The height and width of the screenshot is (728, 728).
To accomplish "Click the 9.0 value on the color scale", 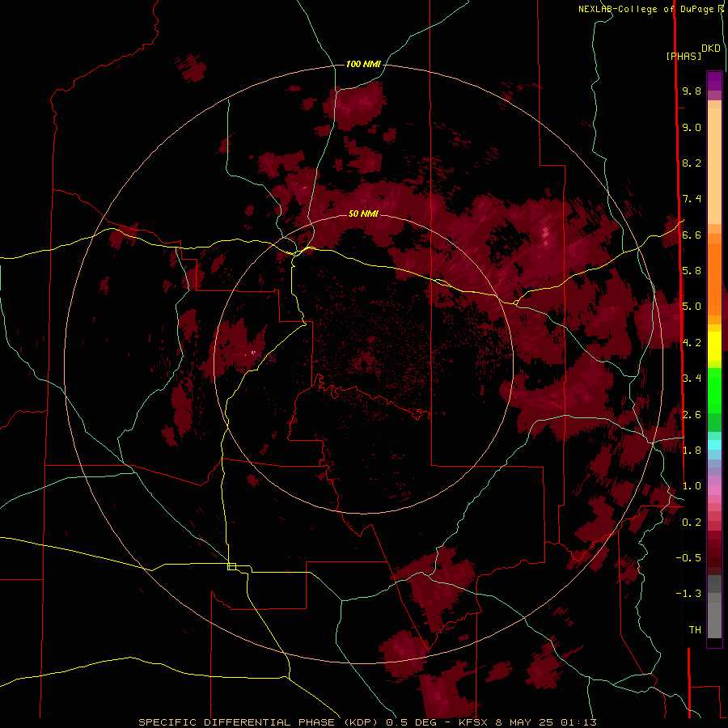I will pos(692,127).
